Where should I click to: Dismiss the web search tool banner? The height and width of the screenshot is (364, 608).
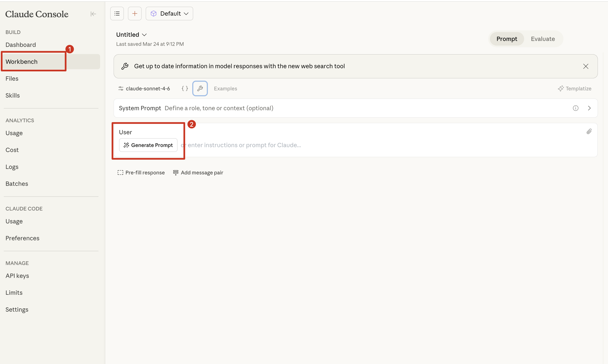[x=586, y=66]
